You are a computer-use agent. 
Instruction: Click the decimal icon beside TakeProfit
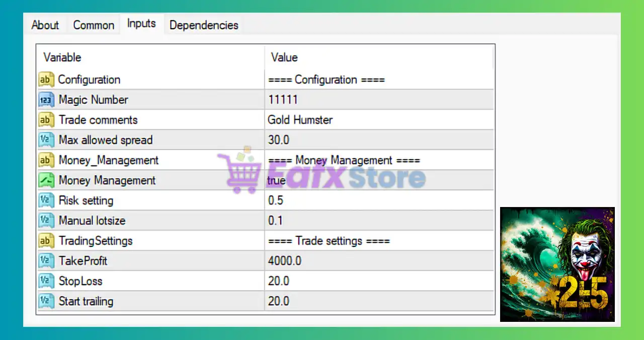[46, 261]
